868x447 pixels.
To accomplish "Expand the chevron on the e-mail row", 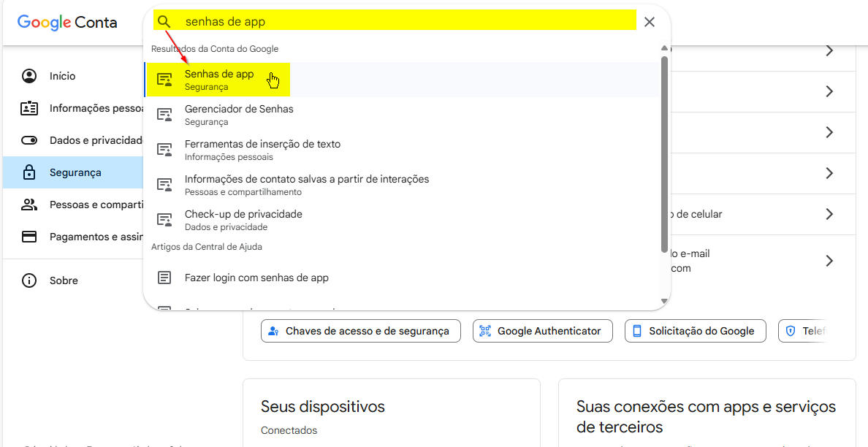I will (x=829, y=261).
